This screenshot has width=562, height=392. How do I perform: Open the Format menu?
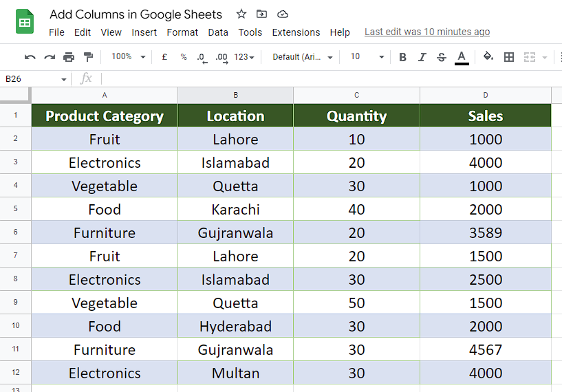(182, 32)
